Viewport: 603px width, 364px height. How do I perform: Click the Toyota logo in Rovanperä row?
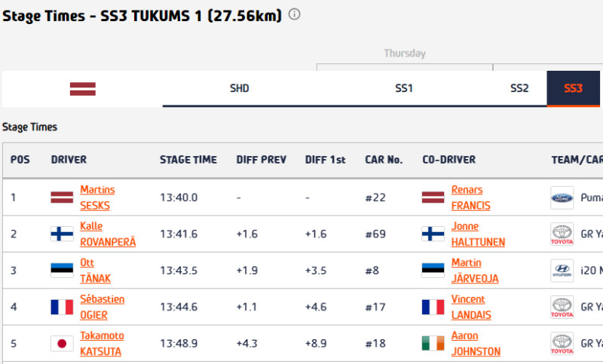click(x=562, y=234)
